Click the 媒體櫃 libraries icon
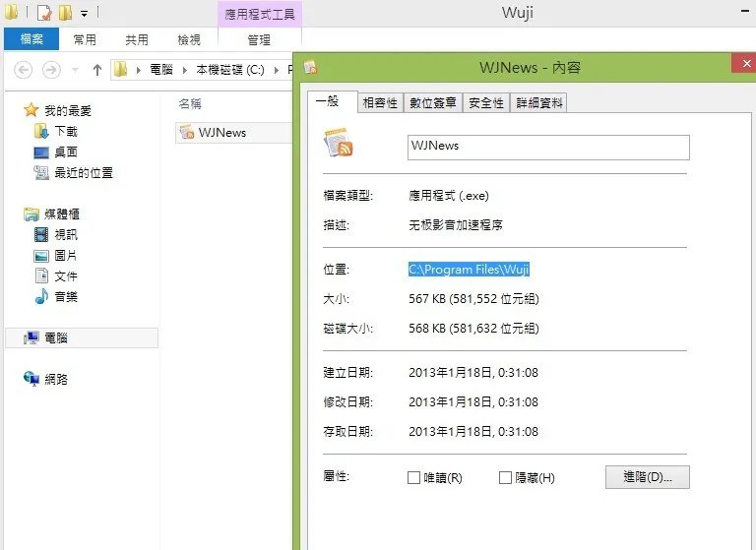This screenshot has height=550, width=756. coord(31,214)
